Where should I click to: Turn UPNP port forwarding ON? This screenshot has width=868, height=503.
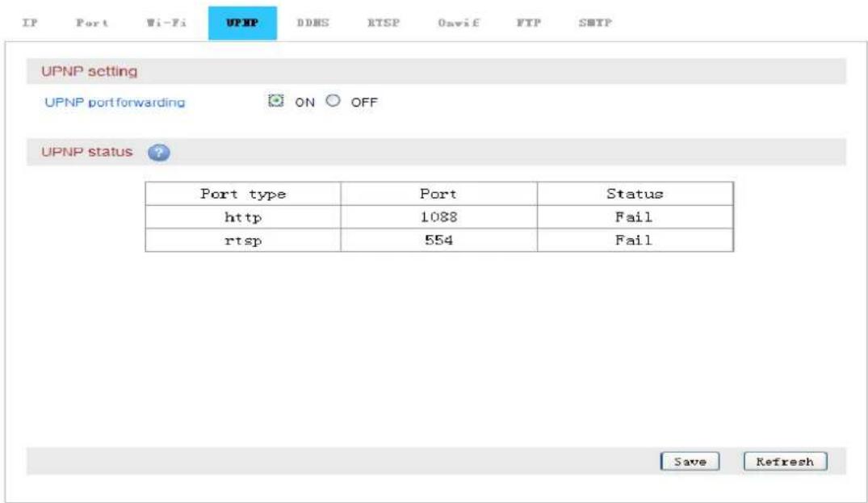tap(275, 101)
